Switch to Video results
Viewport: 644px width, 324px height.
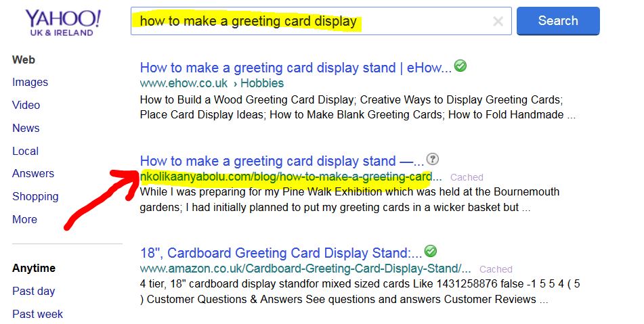pos(26,105)
